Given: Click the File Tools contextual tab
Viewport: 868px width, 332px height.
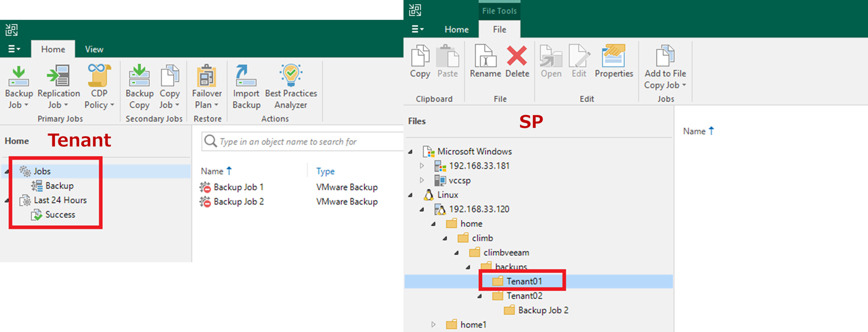Looking at the screenshot, I should pyautogui.click(x=499, y=11).
